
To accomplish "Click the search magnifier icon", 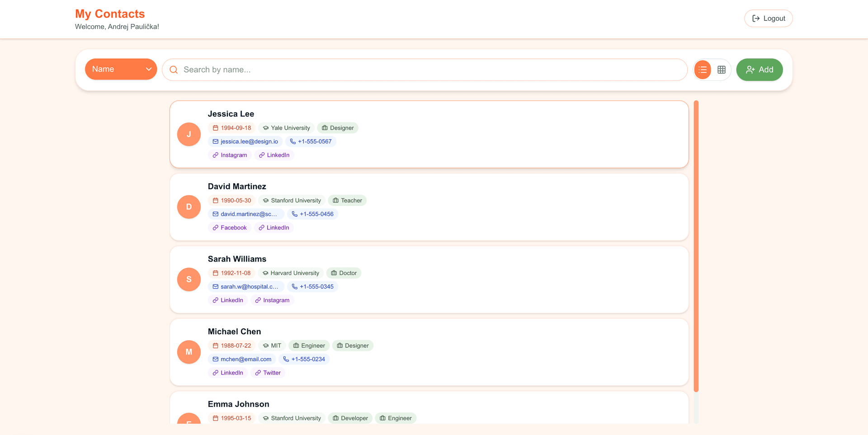I will click(174, 70).
